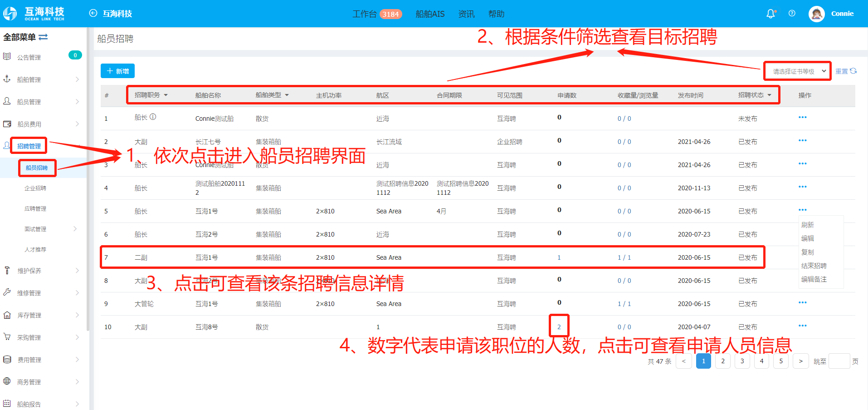Toggle the 全部菜单 switch icon
This screenshot has width=868, height=410.
click(43, 37)
